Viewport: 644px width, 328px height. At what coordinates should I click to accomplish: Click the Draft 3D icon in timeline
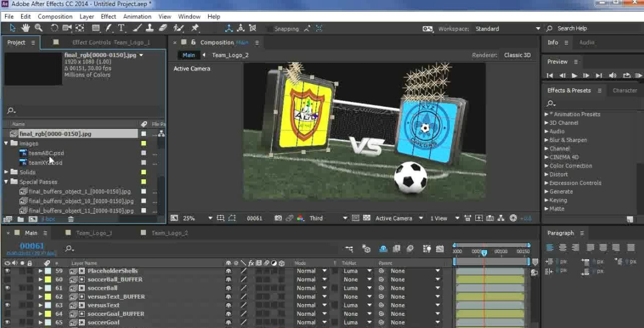tap(366, 249)
